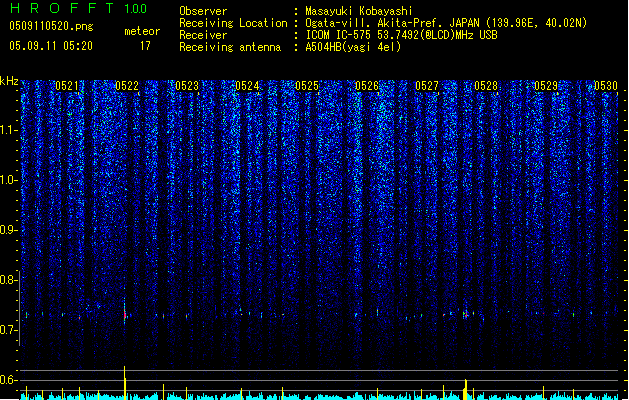Click the Receiving antenna label
629x400 pixels.
click(x=230, y=47)
